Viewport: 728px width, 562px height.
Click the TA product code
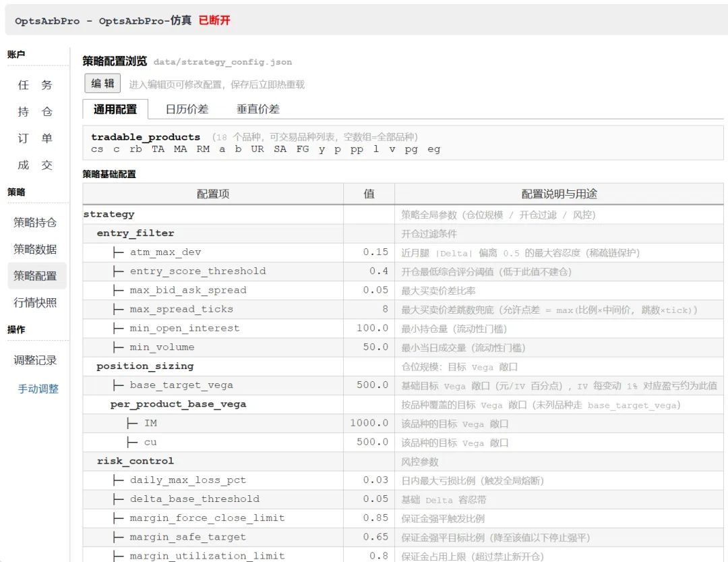click(158, 149)
